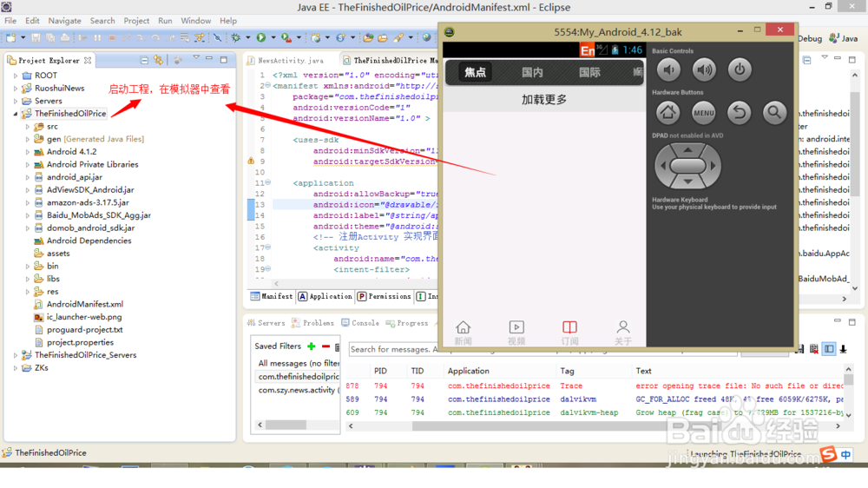Expand the Servers project node
Image resolution: width=868 pixels, height=488 pixels.
(x=16, y=101)
